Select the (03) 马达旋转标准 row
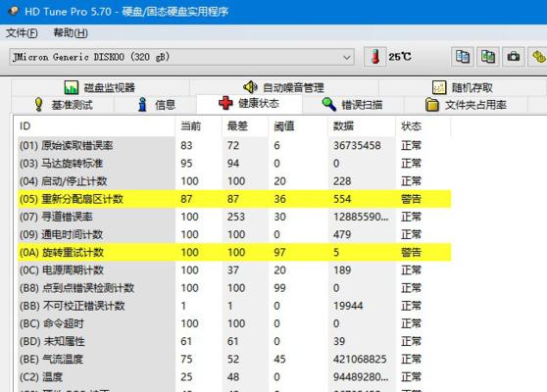The width and height of the screenshot is (547, 392). point(234,164)
